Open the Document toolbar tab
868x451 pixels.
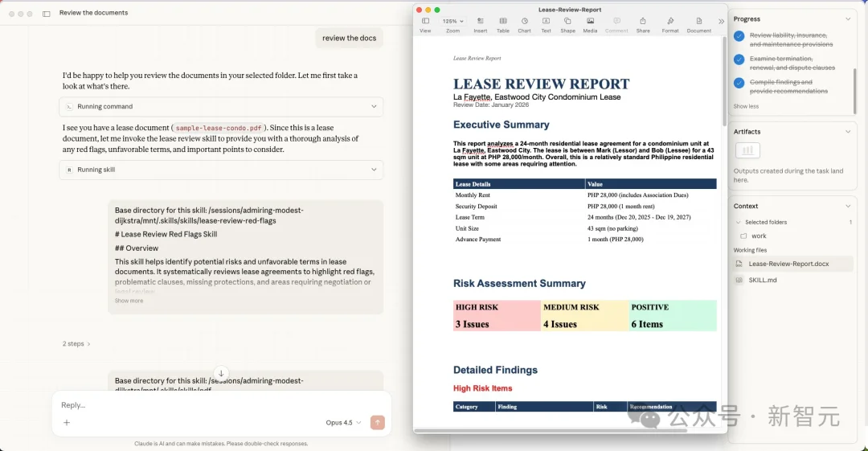tap(698, 24)
